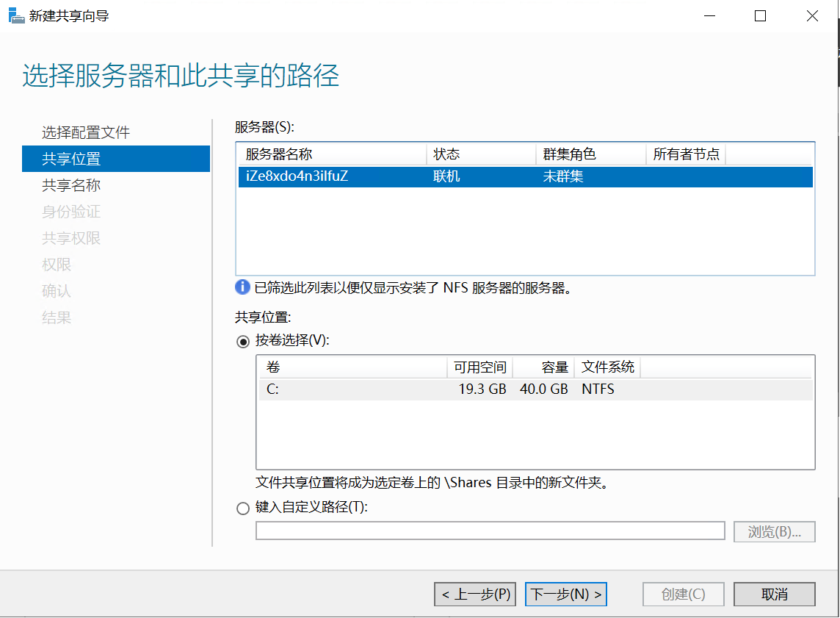Switch to 共享名称 step in sidebar
This screenshot has height=618, width=840.
[x=71, y=186]
